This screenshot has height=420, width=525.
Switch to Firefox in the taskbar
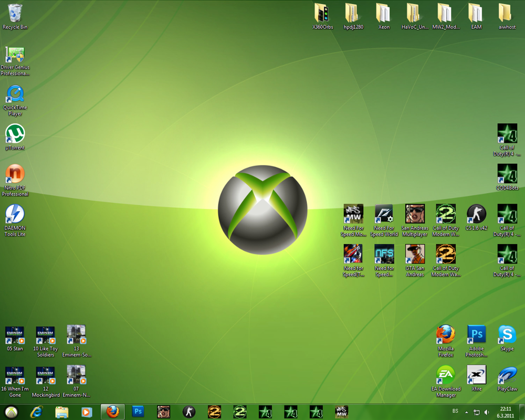pos(112,412)
